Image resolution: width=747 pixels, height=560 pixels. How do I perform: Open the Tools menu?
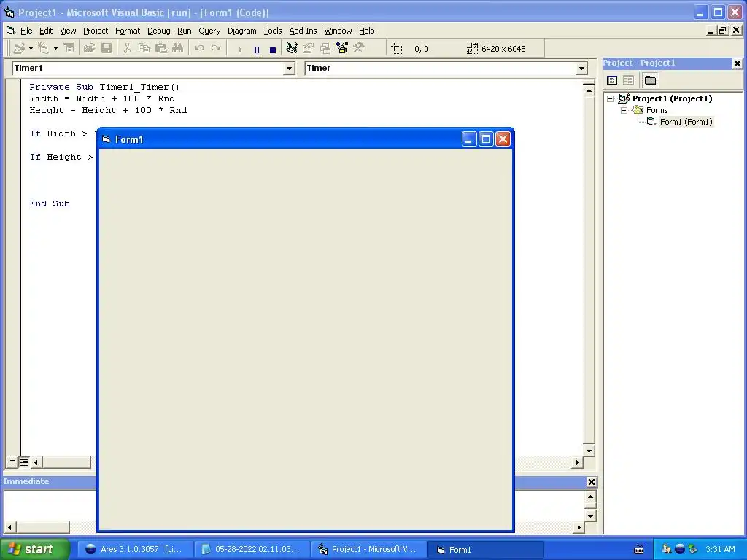[x=273, y=31]
